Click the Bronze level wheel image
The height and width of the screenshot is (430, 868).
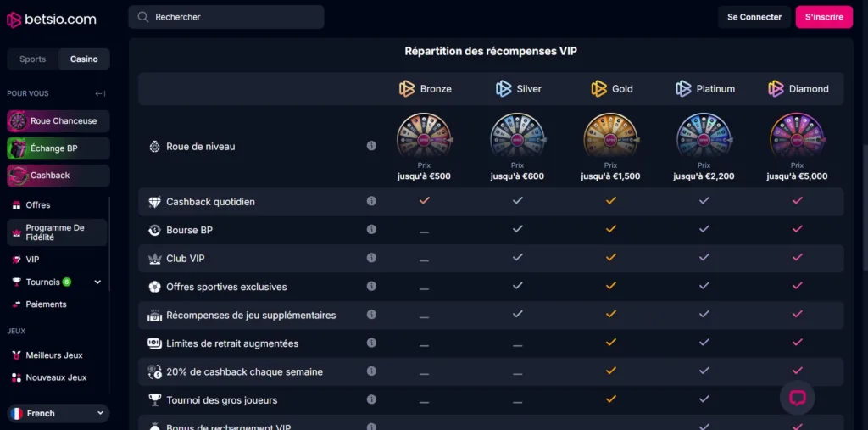coord(424,136)
